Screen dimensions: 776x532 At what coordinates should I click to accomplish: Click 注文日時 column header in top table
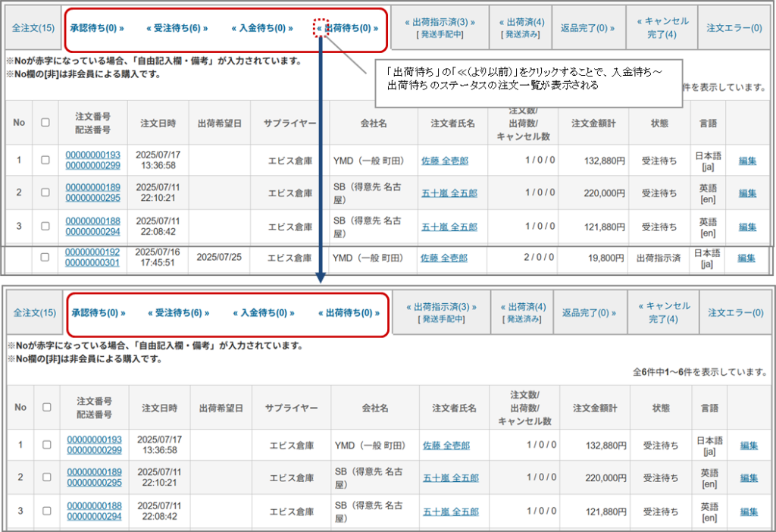click(158, 123)
